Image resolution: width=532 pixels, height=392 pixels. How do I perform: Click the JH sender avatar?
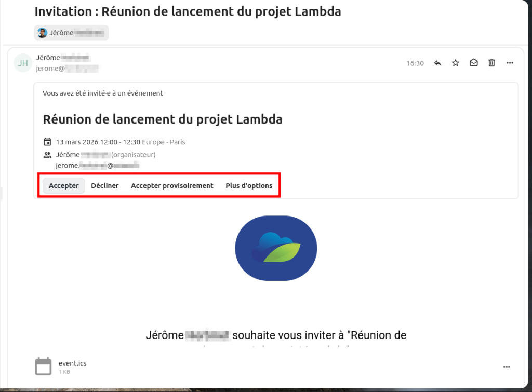pos(23,63)
